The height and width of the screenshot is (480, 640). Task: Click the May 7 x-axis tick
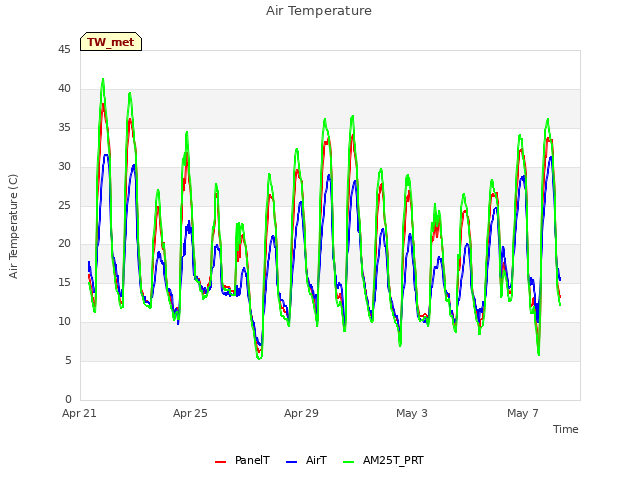pos(523,413)
